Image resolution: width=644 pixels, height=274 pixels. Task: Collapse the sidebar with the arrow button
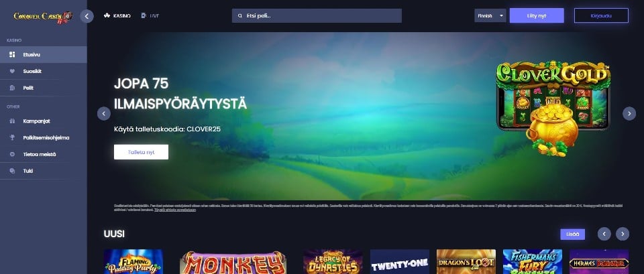click(87, 16)
